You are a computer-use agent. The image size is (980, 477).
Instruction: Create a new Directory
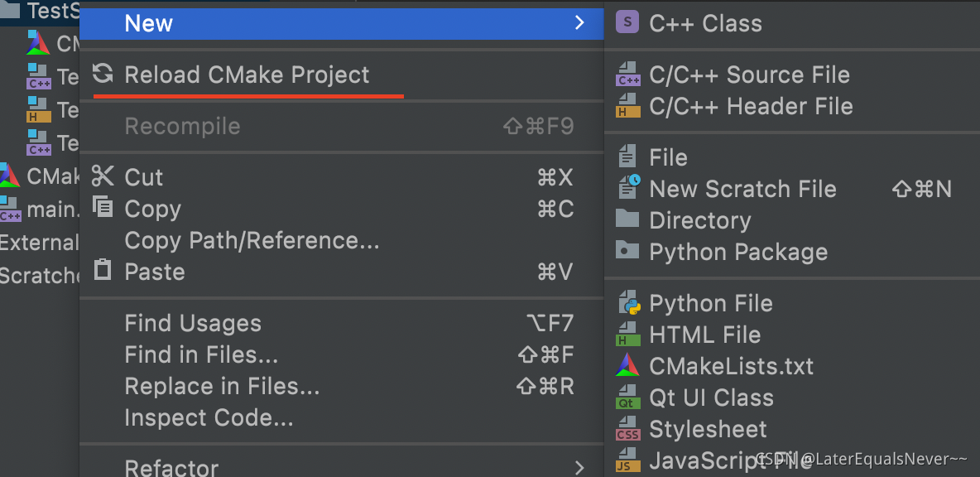[699, 220]
